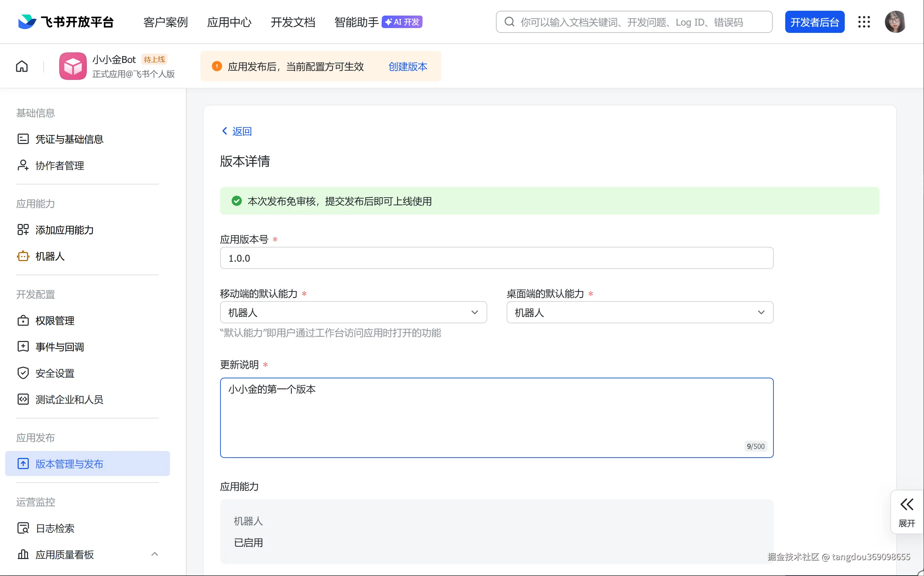The image size is (924, 576).
Task: Click the 应用版本号 input field
Action: pyautogui.click(x=496, y=258)
